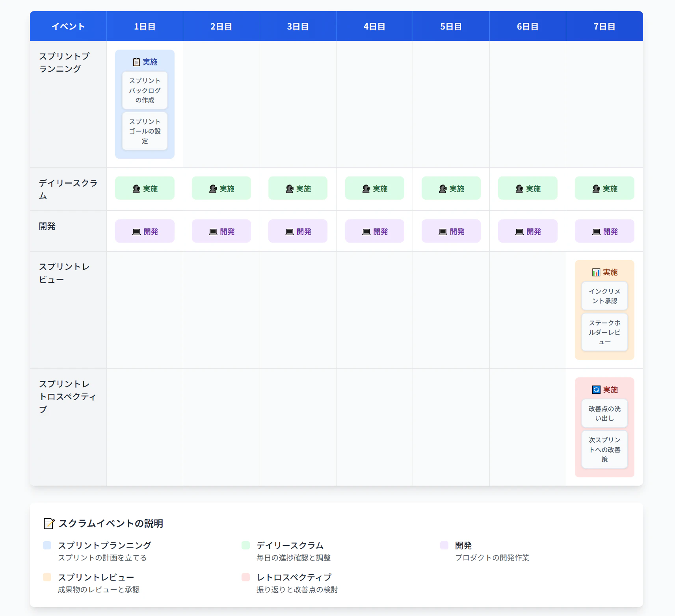The width and height of the screenshot is (675, 616).
Task: Open the 改善点の洗い出し card
Action: coord(604,413)
